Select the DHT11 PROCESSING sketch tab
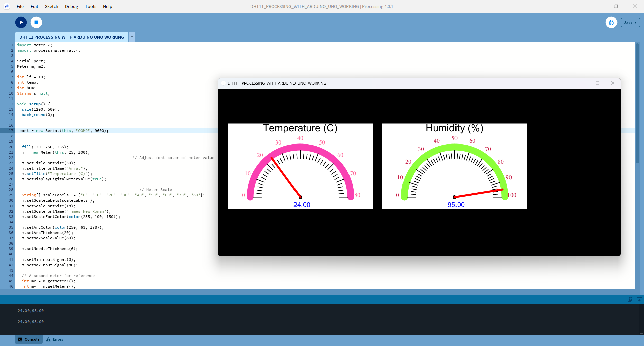Image resolution: width=644 pixels, height=346 pixels. 71,37
